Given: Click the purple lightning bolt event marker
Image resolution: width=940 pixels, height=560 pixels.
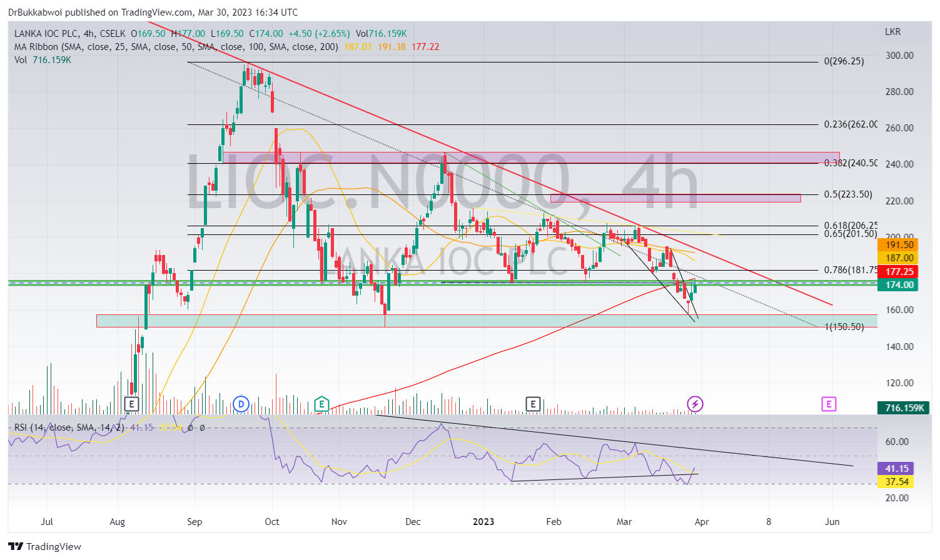Looking at the screenshot, I should tap(695, 404).
